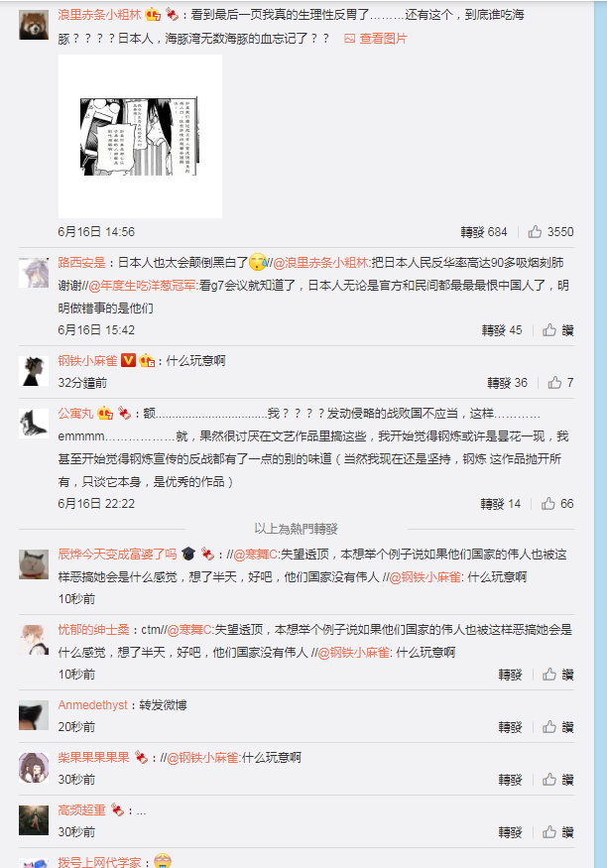Viewport: 607px width, 868px height.
Task: Click the verified V badge next to 钢铁小麻雀
Action: click(x=128, y=361)
